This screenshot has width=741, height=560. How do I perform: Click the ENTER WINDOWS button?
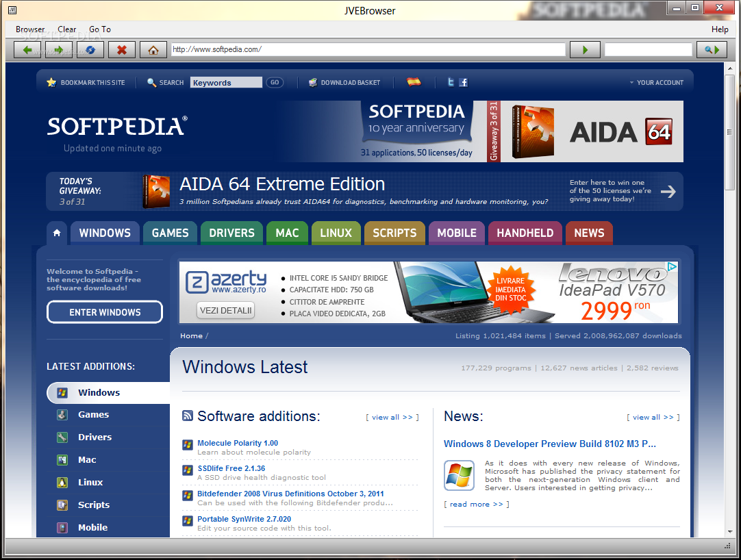click(x=105, y=312)
